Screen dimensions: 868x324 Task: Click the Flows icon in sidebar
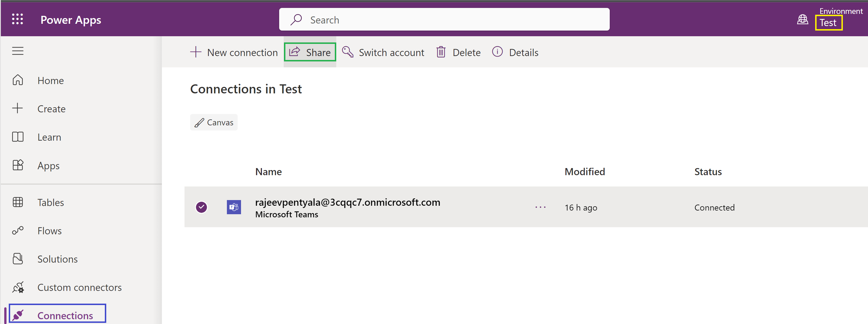pos(18,231)
